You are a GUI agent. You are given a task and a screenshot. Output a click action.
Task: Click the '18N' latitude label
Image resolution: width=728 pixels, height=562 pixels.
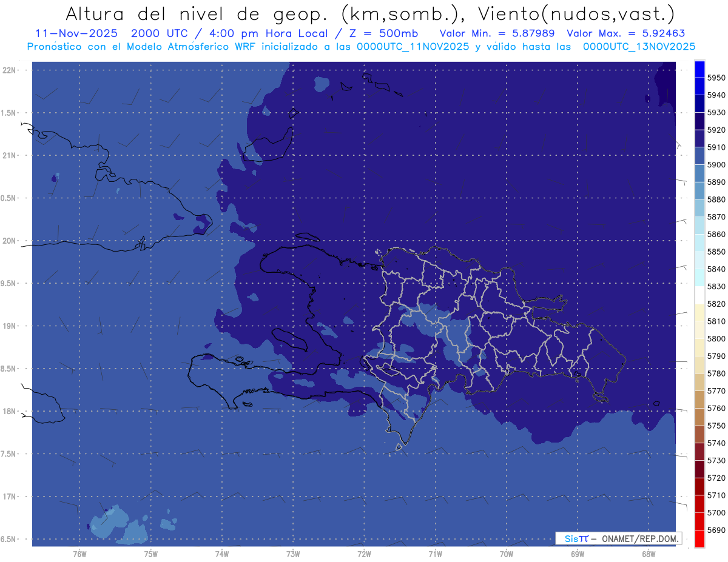coord(10,412)
